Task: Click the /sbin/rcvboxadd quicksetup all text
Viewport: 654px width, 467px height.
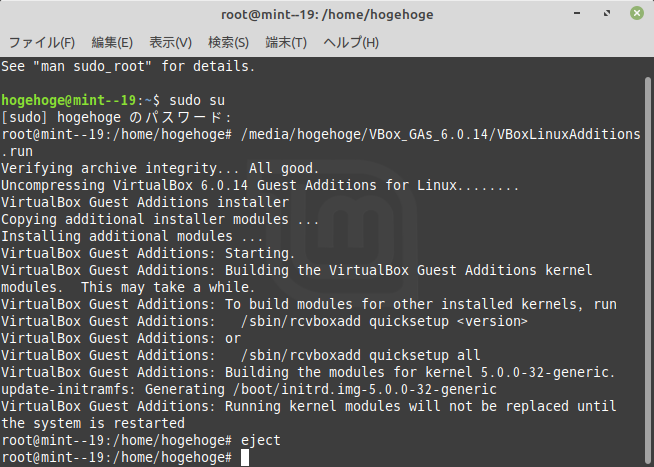Action: tap(361, 355)
